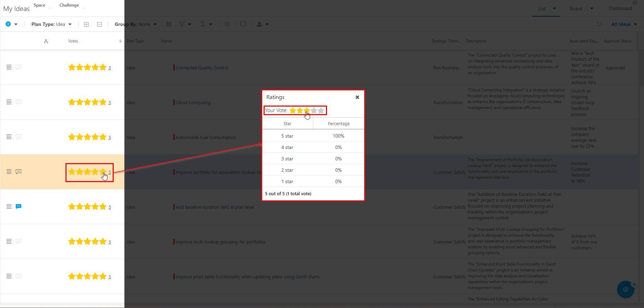The image size is (644, 308).
Task: Open comments for Connected Quality Control row
Action: pos(19,67)
